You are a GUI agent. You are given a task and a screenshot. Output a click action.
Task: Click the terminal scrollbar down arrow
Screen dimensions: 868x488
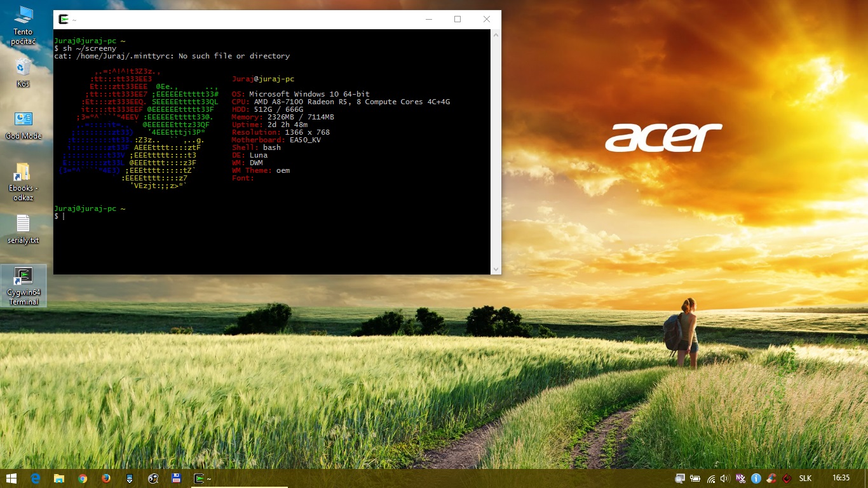click(x=496, y=269)
